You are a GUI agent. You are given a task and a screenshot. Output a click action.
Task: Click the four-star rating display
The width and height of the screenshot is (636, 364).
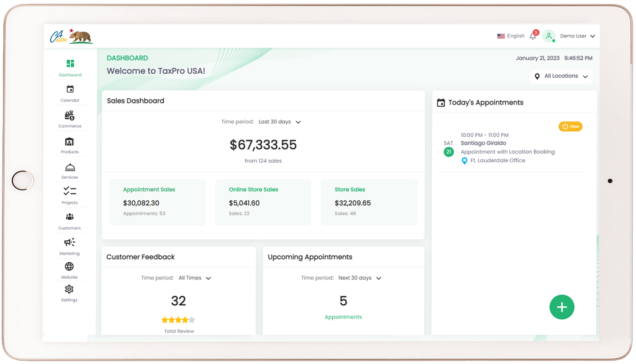[178, 320]
